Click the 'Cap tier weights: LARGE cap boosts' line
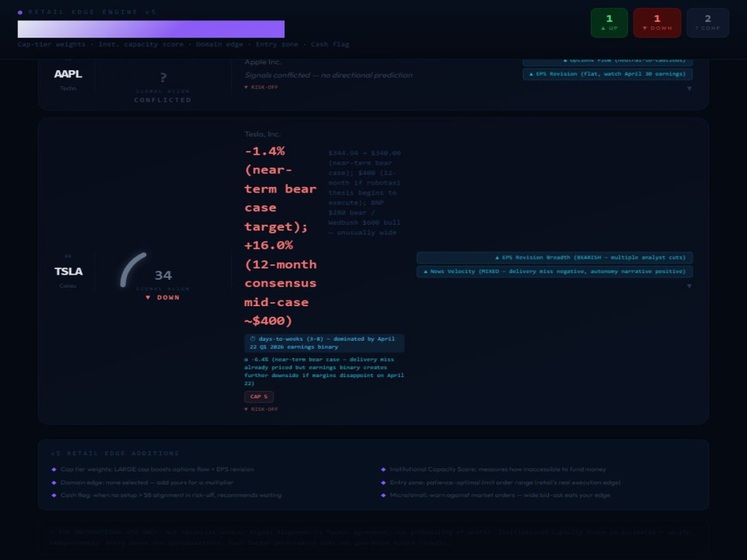747x560 pixels. point(157,470)
